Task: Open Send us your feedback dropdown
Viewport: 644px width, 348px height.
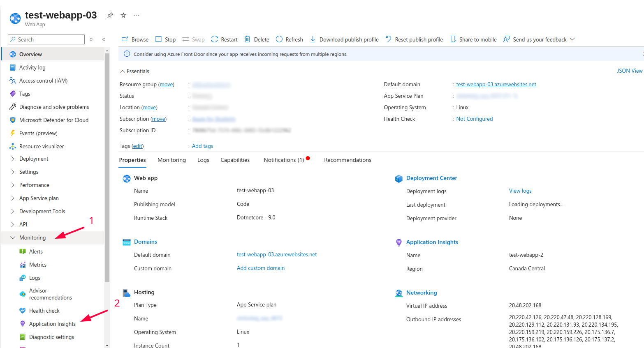Action: coord(572,39)
